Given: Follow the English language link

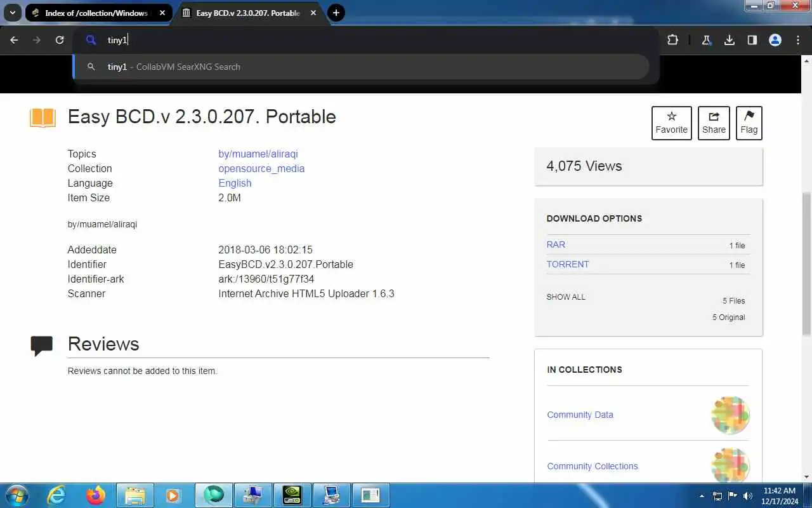Looking at the screenshot, I should (235, 183).
